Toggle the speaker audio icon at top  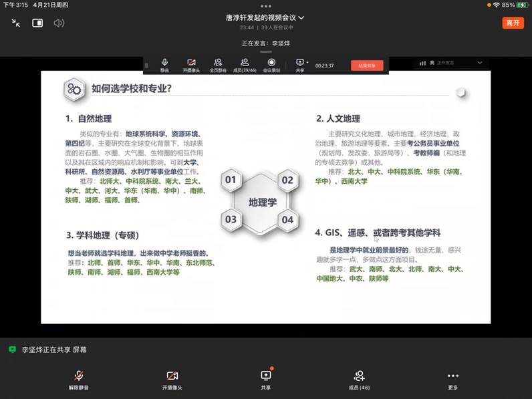click(x=59, y=23)
